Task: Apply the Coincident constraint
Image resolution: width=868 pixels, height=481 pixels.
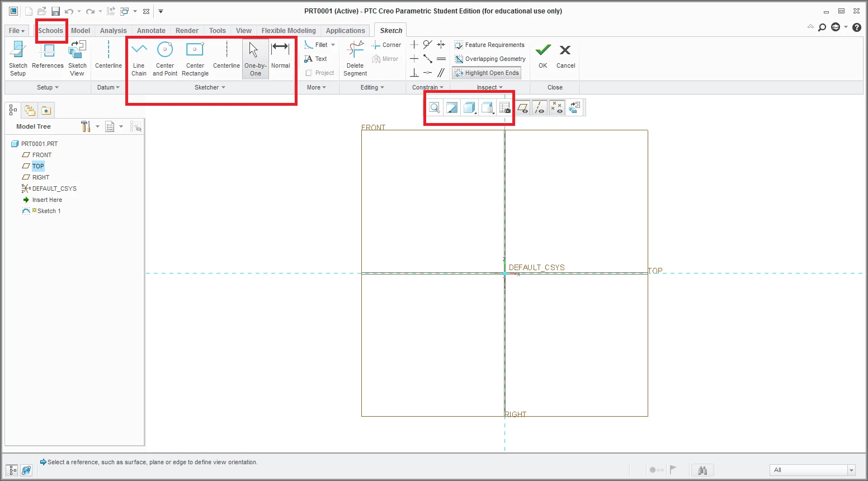Action: tap(427, 73)
